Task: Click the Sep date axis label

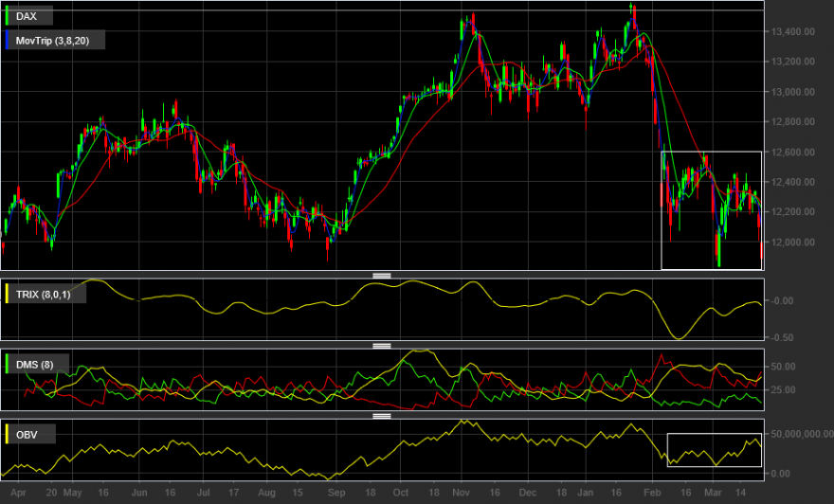Action: [x=336, y=493]
